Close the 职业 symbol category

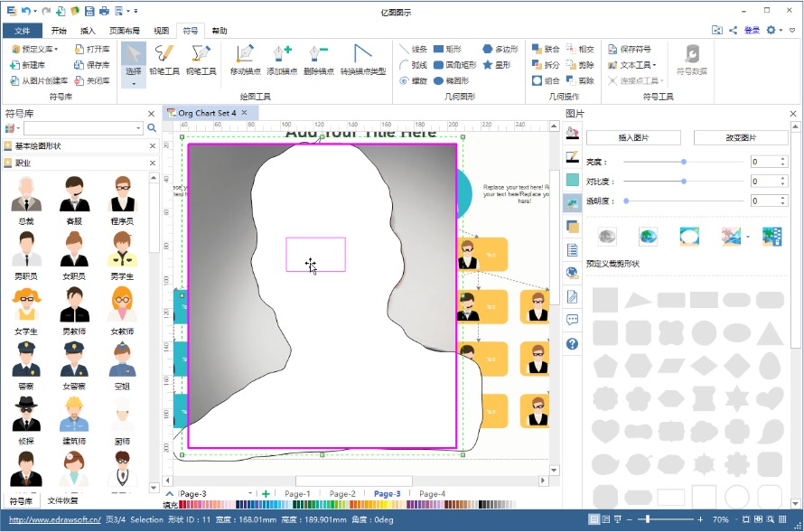tap(151, 163)
